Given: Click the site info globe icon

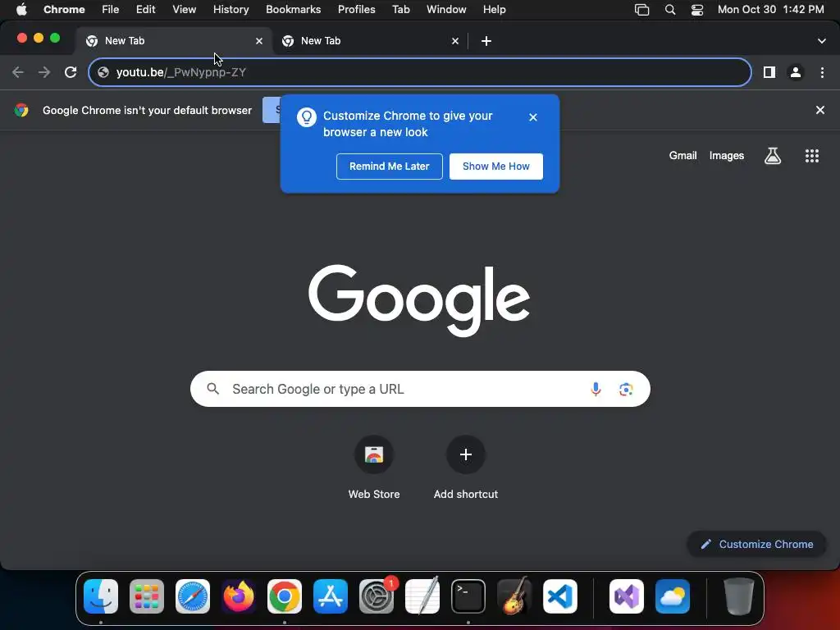Looking at the screenshot, I should (x=103, y=72).
